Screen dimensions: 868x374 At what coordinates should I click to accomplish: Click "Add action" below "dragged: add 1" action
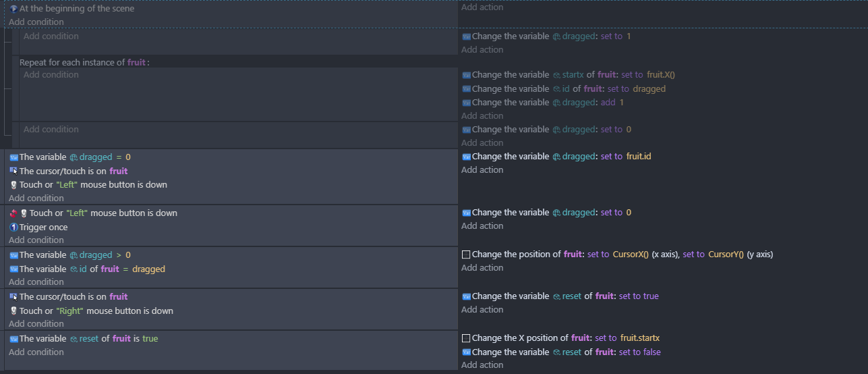tap(482, 116)
